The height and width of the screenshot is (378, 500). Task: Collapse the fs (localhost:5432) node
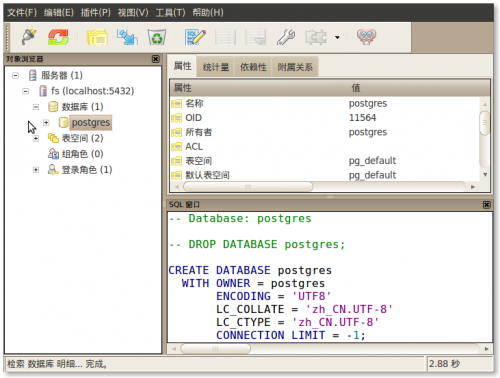pyautogui.click(x=26, y=91)
